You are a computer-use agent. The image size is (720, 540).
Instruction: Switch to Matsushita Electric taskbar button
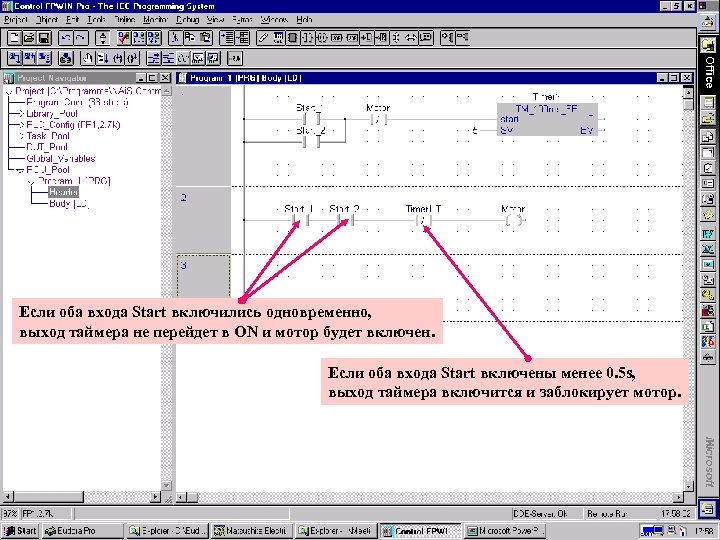(252, 531)
